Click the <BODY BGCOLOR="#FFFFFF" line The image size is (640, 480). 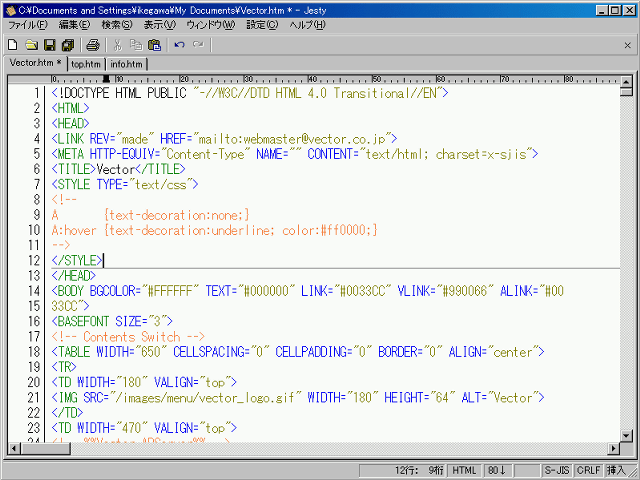(308, 291)
